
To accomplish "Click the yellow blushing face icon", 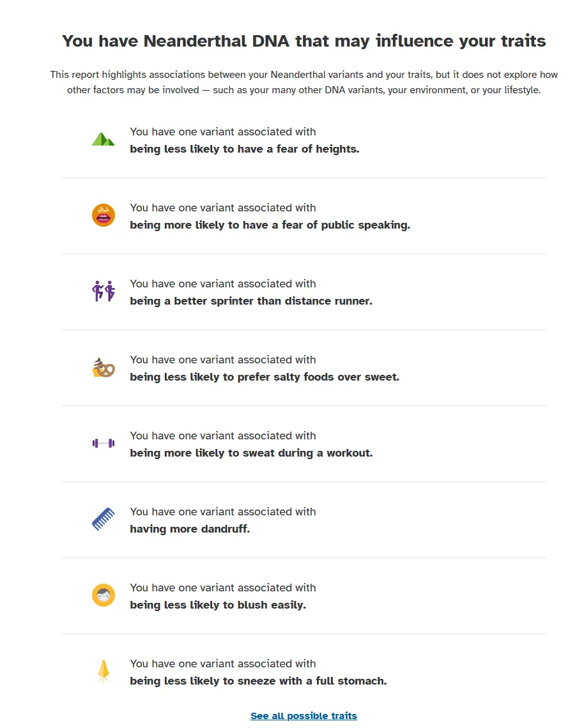I will pos(103,595).
